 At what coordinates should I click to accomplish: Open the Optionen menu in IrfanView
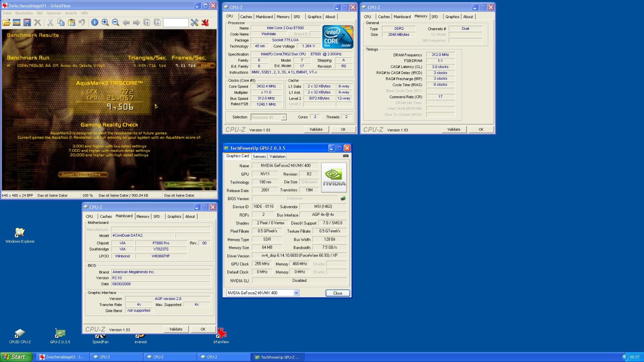pos(54,13)
